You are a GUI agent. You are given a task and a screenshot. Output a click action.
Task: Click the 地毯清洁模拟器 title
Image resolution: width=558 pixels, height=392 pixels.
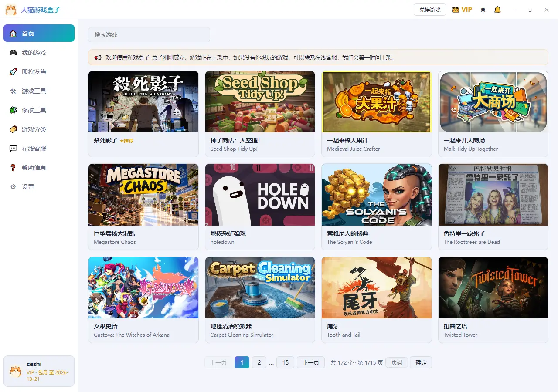[x=231, y=326]
